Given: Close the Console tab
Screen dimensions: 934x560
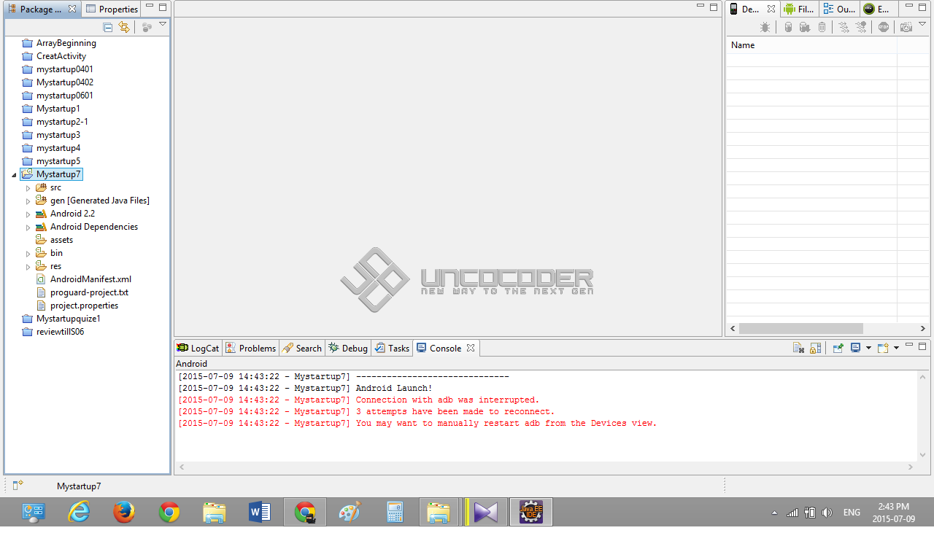Looking at the screenshot, I should point(471,348).
